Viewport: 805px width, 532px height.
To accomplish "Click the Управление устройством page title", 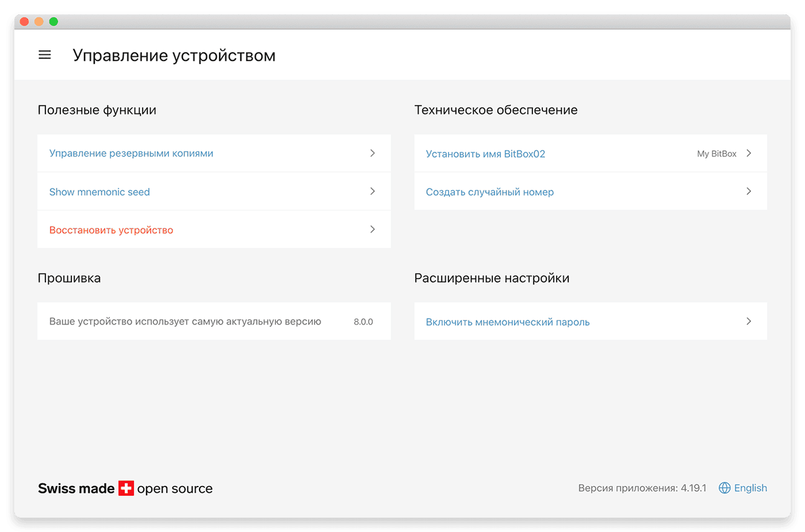I will [x=174, y=55].
